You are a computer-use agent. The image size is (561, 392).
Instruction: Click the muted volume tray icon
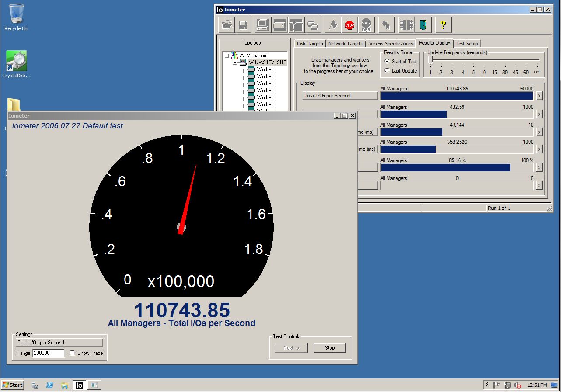coord(518,385)
